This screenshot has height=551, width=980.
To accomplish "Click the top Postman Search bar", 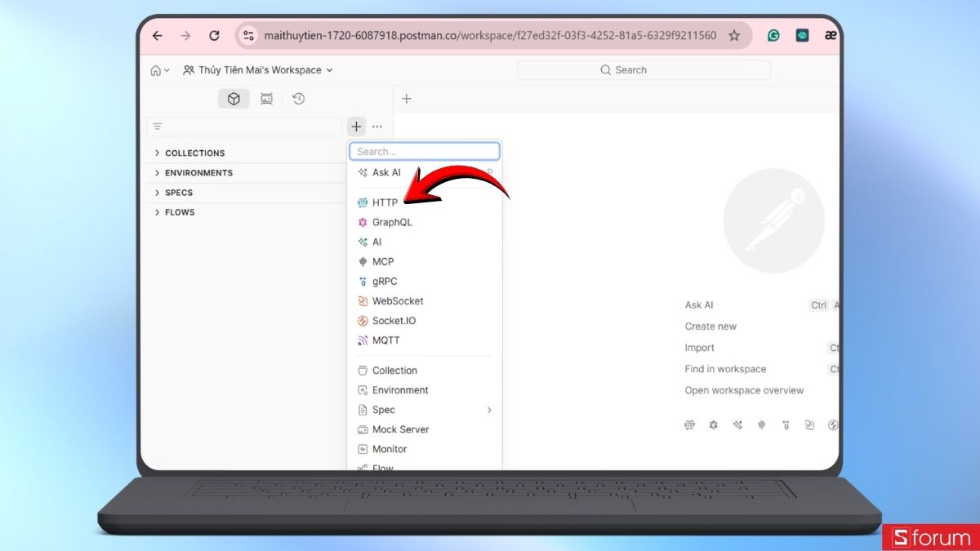I will pos(644,70).
